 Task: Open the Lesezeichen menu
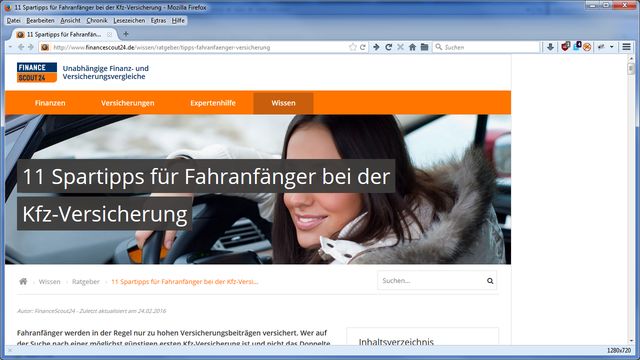(129, 20)
